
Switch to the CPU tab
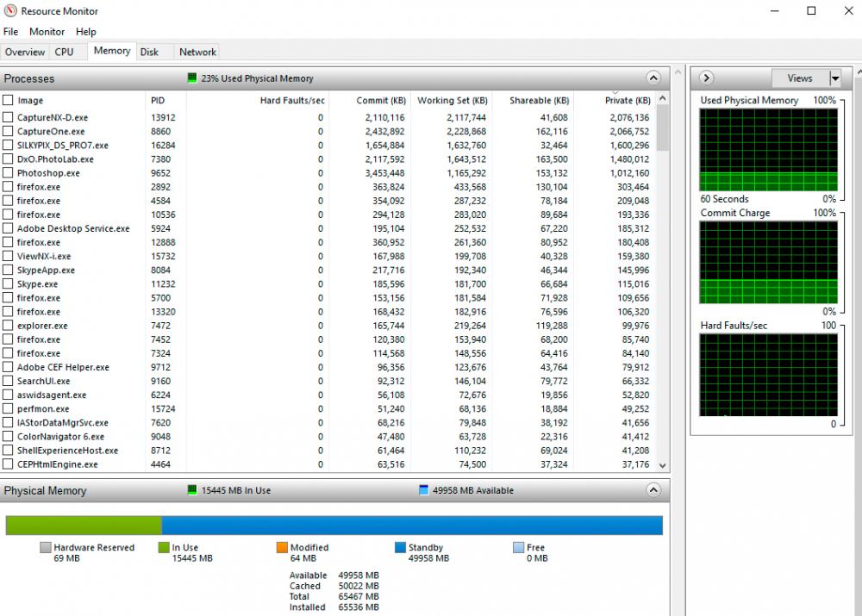64,53
